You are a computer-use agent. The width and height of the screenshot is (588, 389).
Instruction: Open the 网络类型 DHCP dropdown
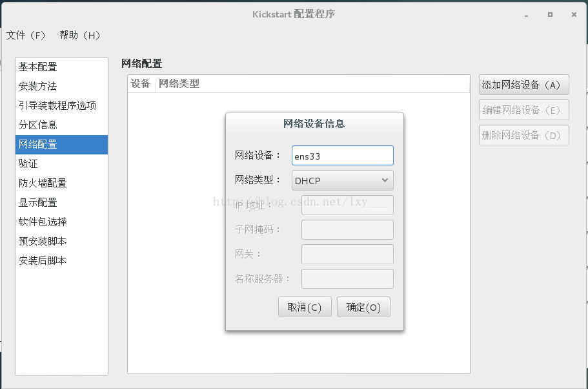tap(342, 180)
